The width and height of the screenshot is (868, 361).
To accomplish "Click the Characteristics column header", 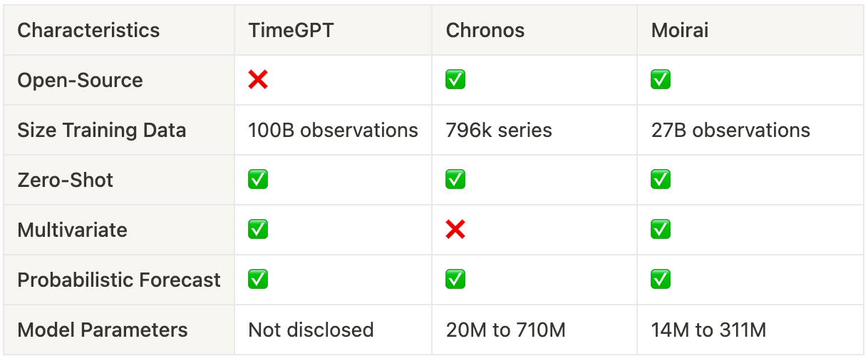I will 88,31.
